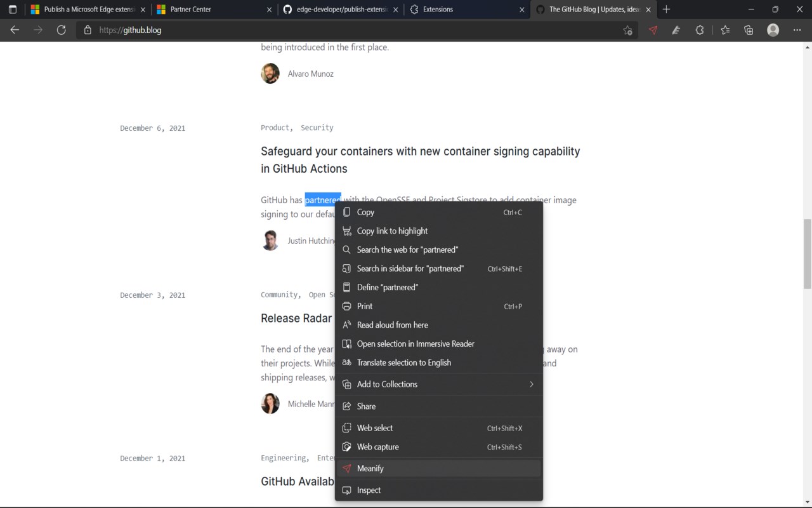Screen dimensions: 812x508
Task: Select Search in sidebar for "partnered"
Action: [x=439, y=269]
